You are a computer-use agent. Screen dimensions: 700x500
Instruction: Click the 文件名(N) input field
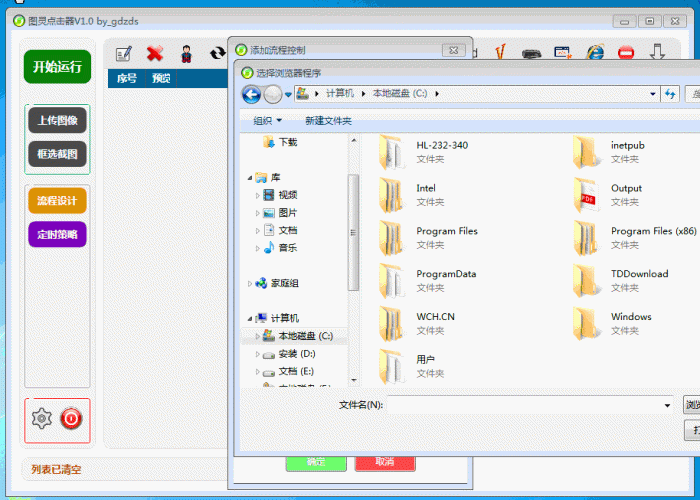pos(530,405)
